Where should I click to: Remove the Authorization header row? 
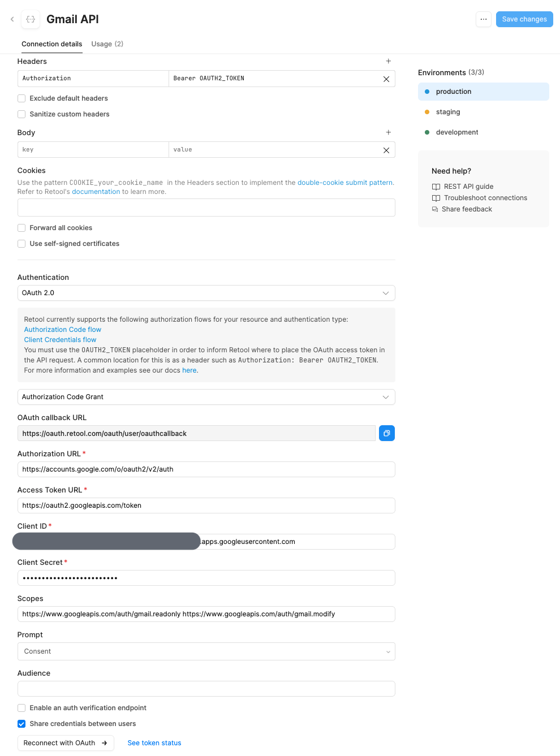[x=386, y=79]
